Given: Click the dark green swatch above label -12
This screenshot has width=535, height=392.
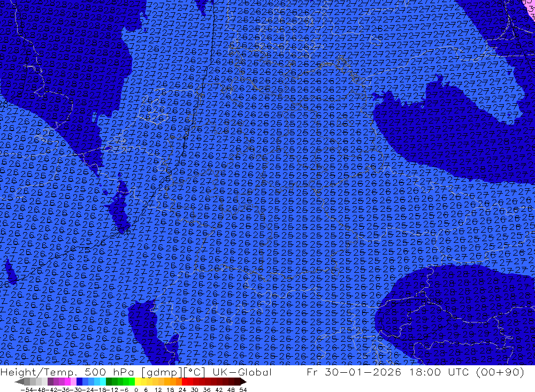Looking at the screenshot, I should [109, 382].
